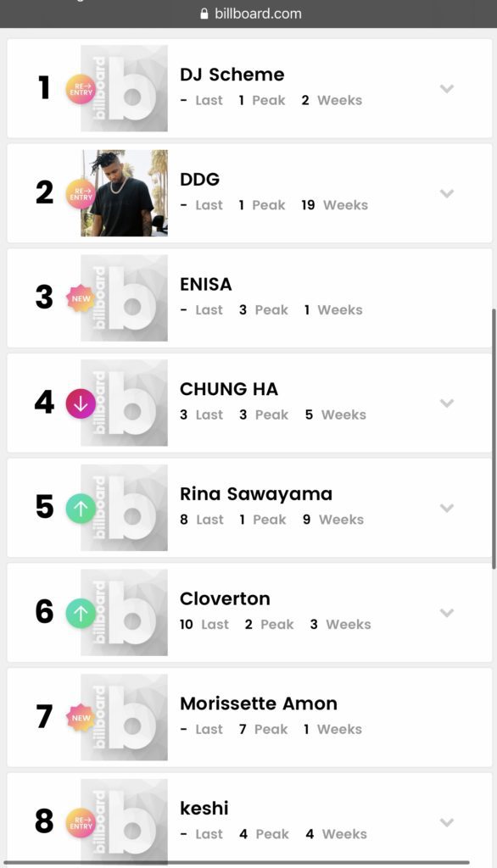
Task: Expand the DJ Scheme chart entry
Action: point(447,88)
